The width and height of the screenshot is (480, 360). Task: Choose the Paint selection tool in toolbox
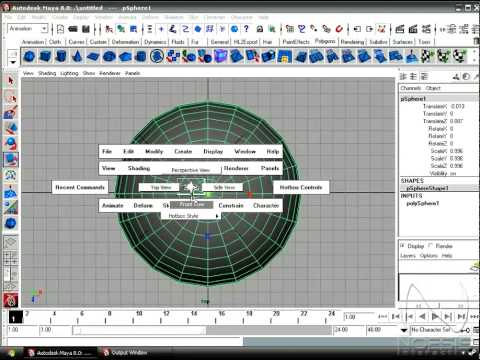point(11,113)
